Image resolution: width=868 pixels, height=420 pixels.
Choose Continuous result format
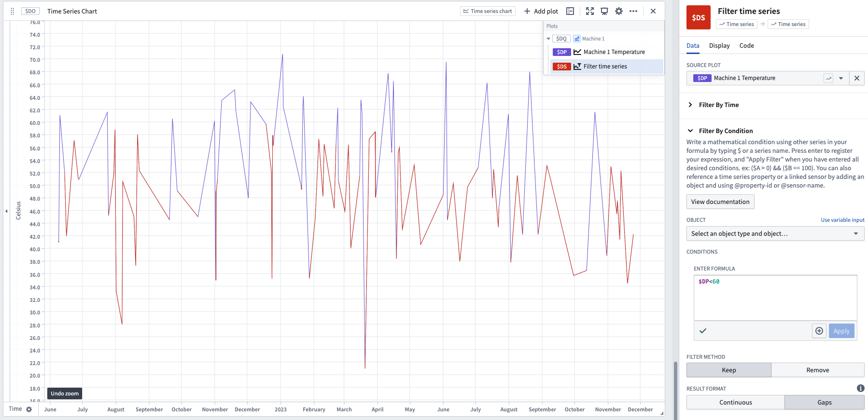[736, 402]
